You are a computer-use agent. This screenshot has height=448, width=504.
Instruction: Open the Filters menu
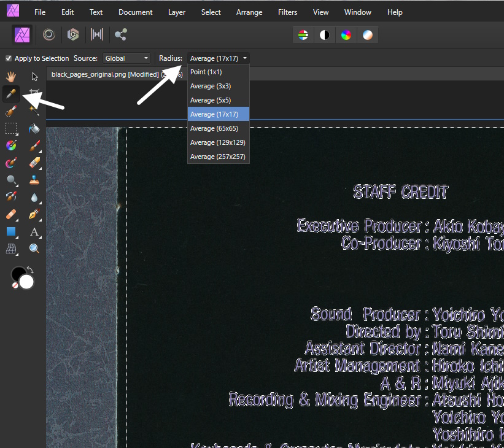coord(287,12)
